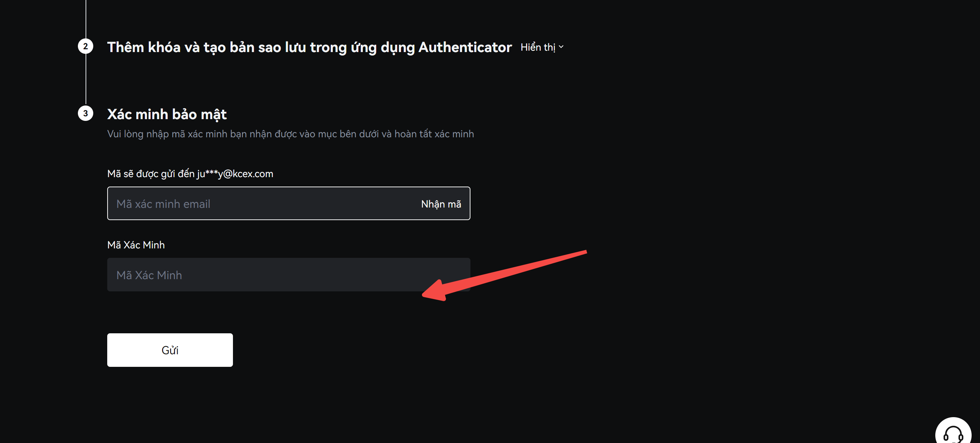The image size is (980, 443).
Task: Focus the "Mã Xác Minh" input field
Action: click(289, 275)
